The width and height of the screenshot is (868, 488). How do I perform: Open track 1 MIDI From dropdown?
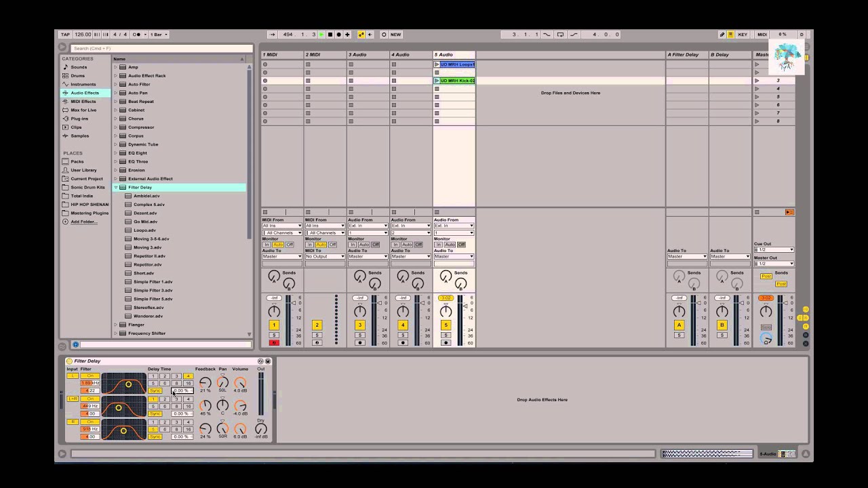click(282, 226)
